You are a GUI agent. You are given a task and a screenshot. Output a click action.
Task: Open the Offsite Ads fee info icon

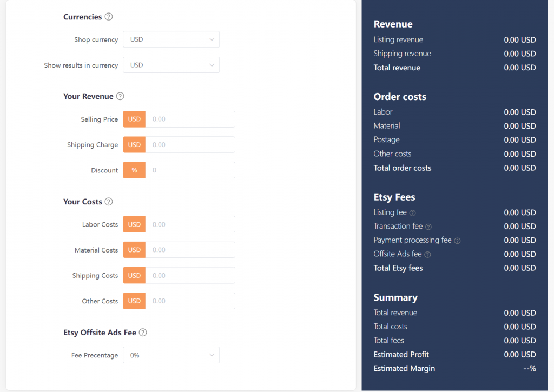click(428, 254)
